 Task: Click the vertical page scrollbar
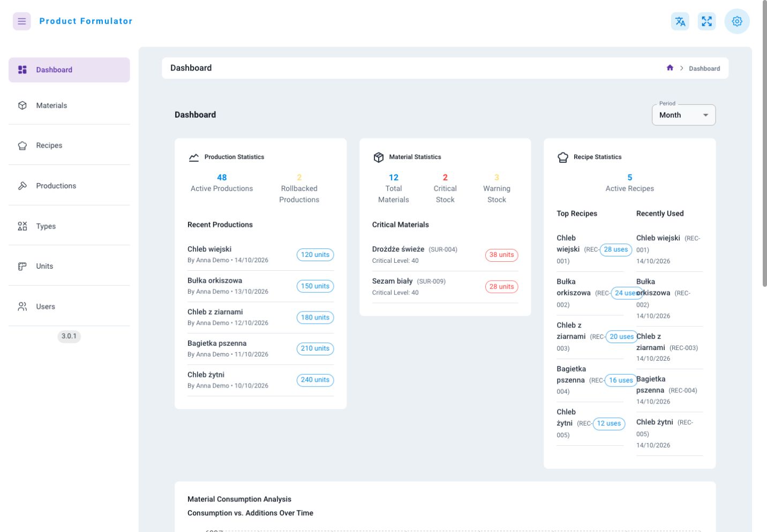coord(764,145)
